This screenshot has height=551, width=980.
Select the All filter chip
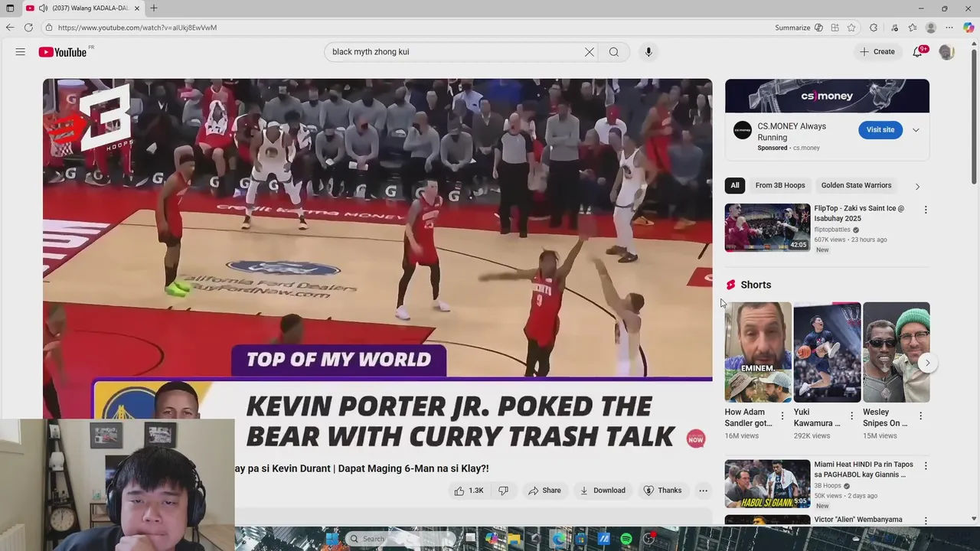735,185
